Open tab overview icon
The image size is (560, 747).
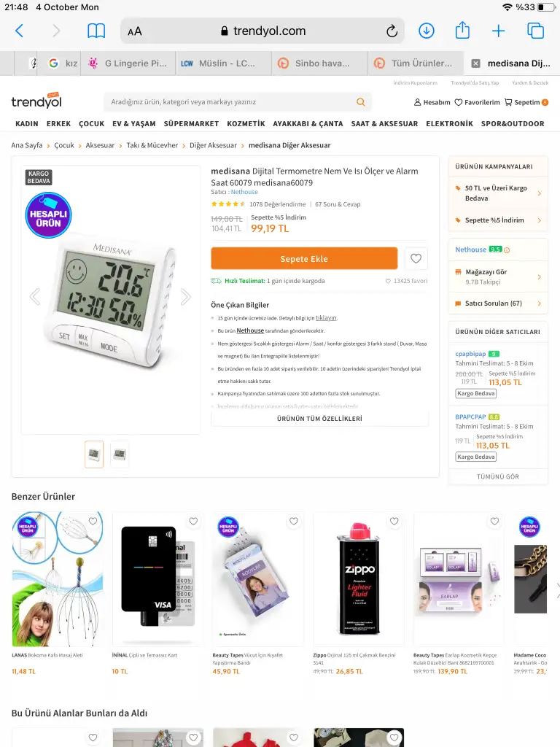[x=535, y=31]
